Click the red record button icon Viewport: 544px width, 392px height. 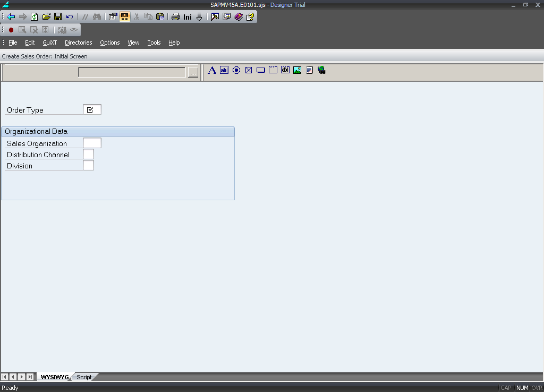[11, 30]
